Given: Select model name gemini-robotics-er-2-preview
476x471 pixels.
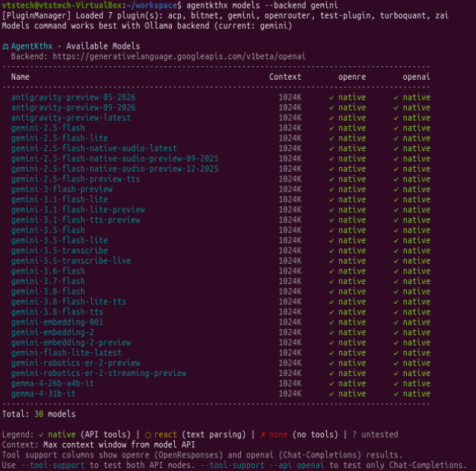Looking at the screenshot, I should pyautogui.click(x=75, y=363).
